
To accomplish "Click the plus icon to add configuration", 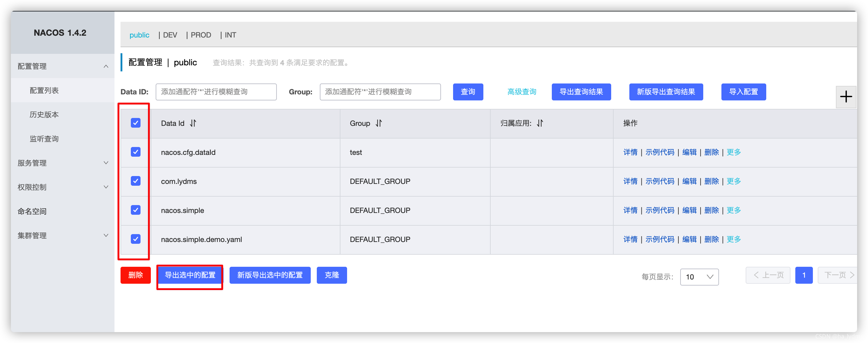I will tap(846, 97).
